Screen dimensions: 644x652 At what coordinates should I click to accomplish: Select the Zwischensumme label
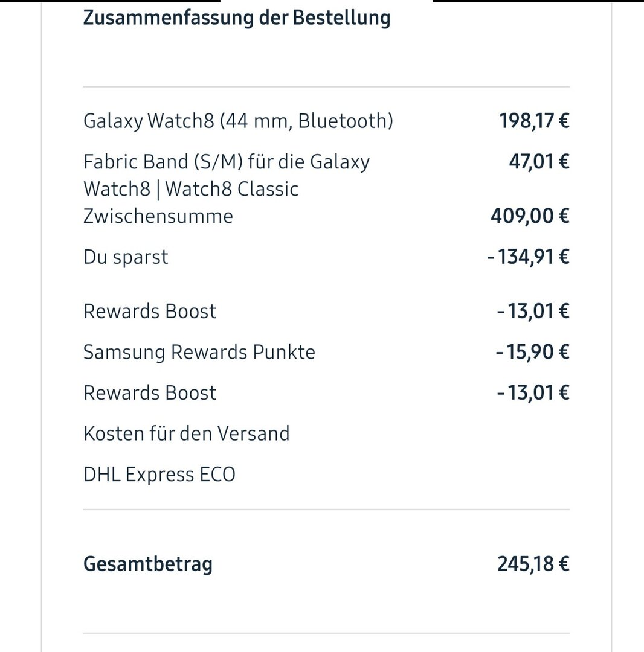tap(158, 216)
